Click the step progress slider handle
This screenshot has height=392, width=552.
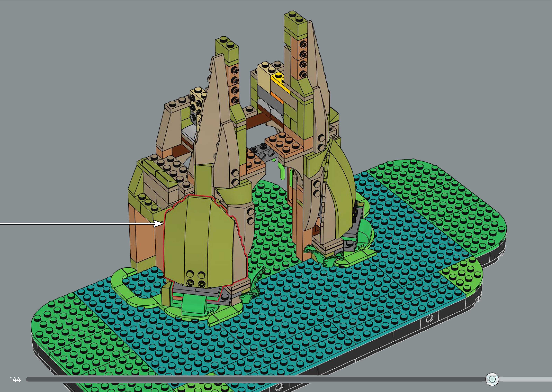pos(492,379)
